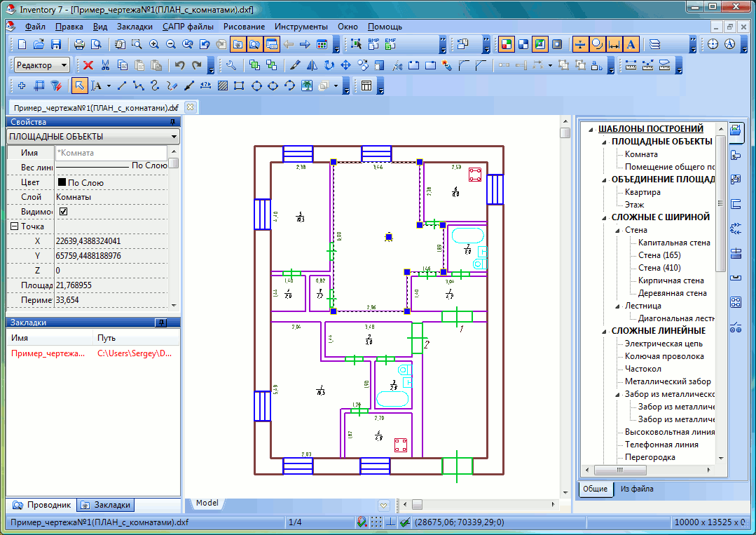Select the Polyline drawing tool

pyautogui.click(x=138, y=86)
